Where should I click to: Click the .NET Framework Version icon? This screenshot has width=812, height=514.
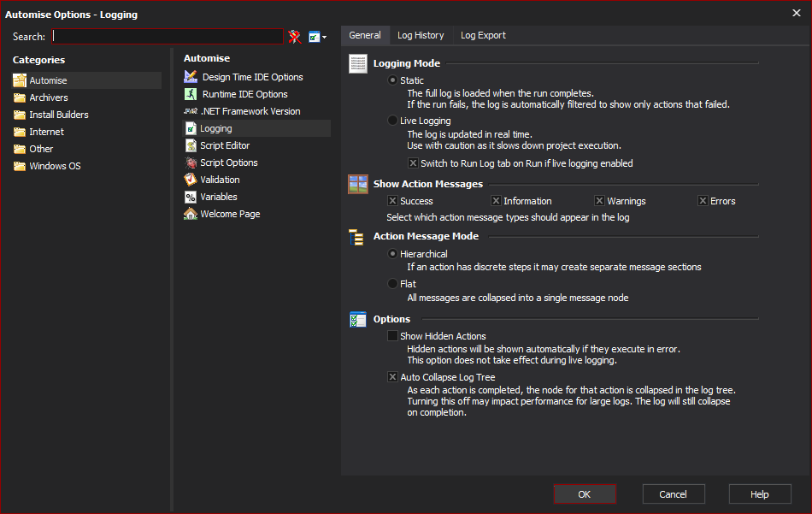191,111
